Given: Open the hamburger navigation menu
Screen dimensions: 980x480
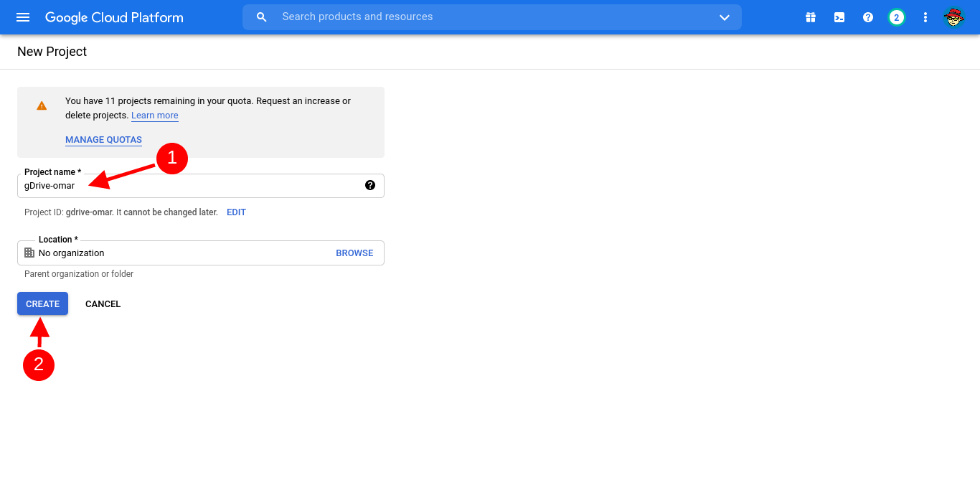Looking at the screenshot, I should pyautogui.click(x=23, y=17).
